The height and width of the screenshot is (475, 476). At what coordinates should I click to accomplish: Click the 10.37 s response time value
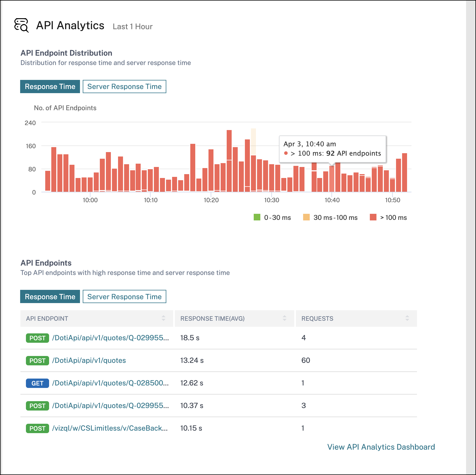(192, 406)
